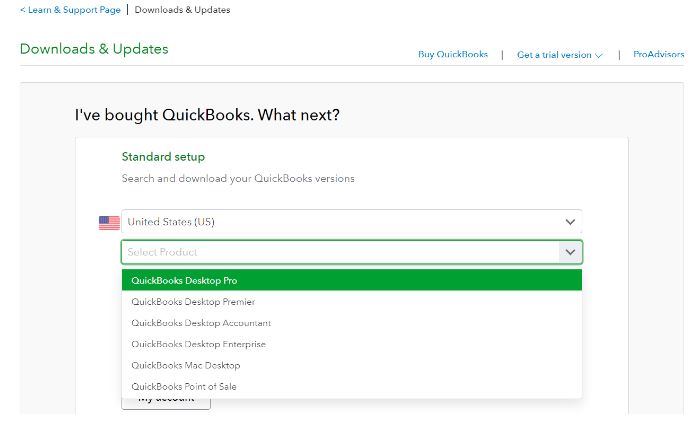Collapse the Select Product dropdown arrow
The height and width of the screenshot is (425, 697).
570,252
